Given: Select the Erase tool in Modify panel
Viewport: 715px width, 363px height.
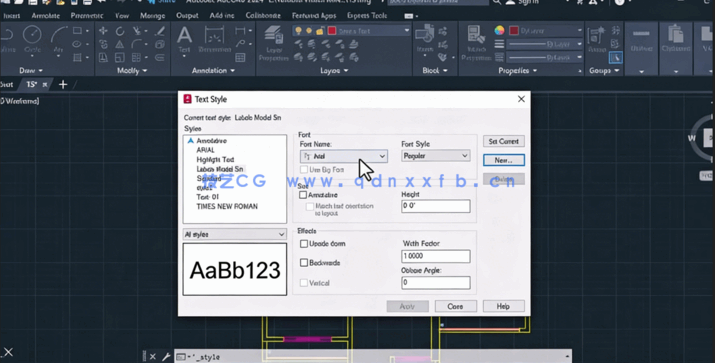Looking at the screenshot, I should coord(160,31).
